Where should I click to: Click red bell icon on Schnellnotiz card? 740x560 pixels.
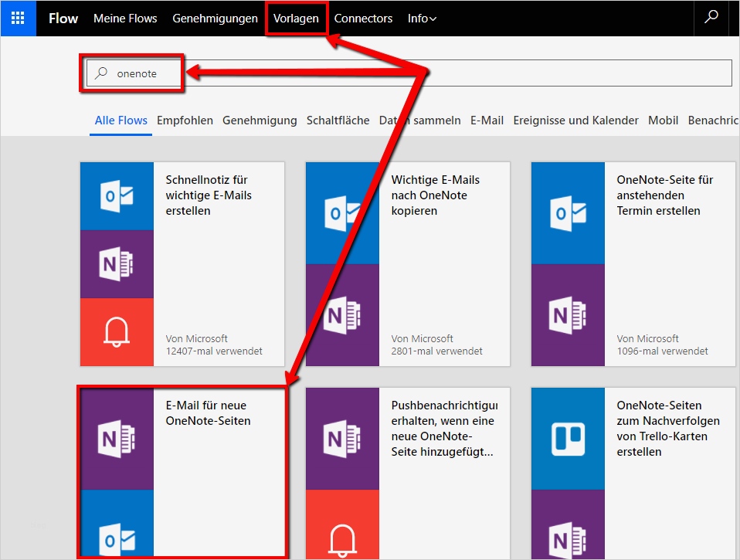pos(117,332)
